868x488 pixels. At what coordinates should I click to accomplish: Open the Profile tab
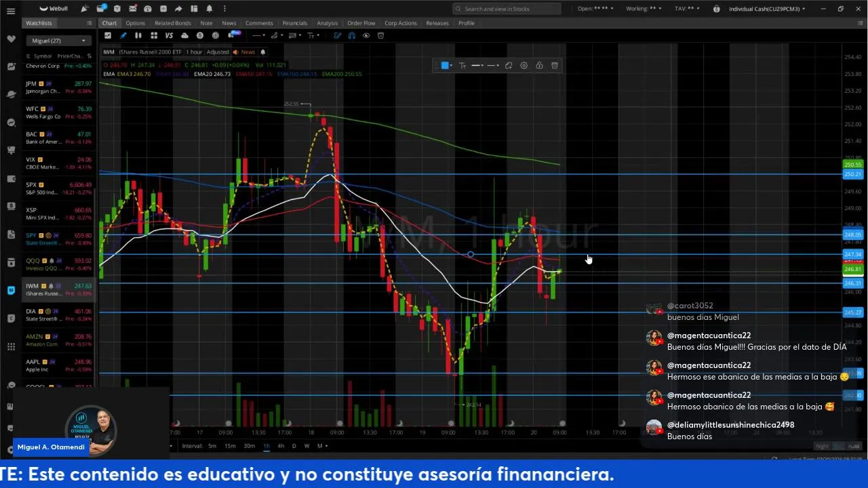point(467,23)
